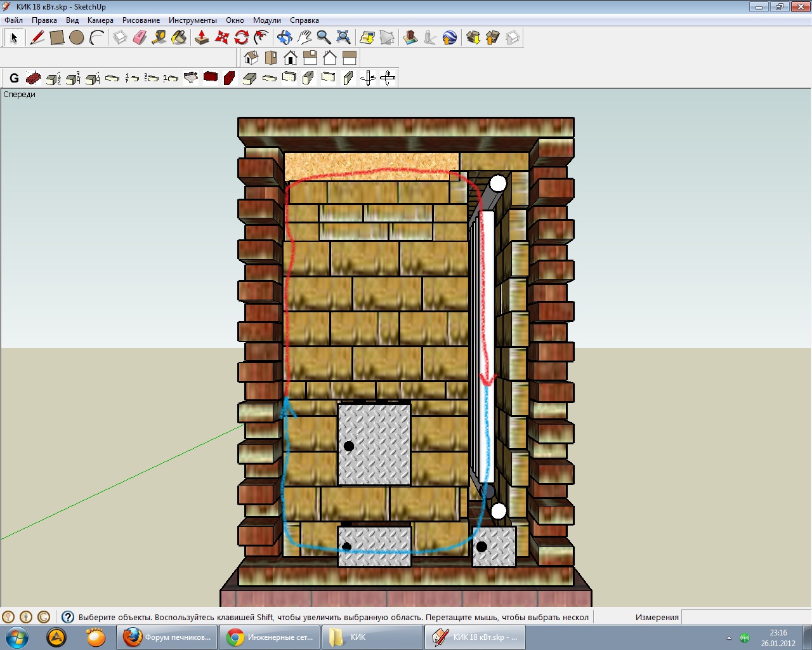The image size is (812, 650).
Task: Switch to Iso view icon
Action: pyautogui.click(x=251, y=58)
